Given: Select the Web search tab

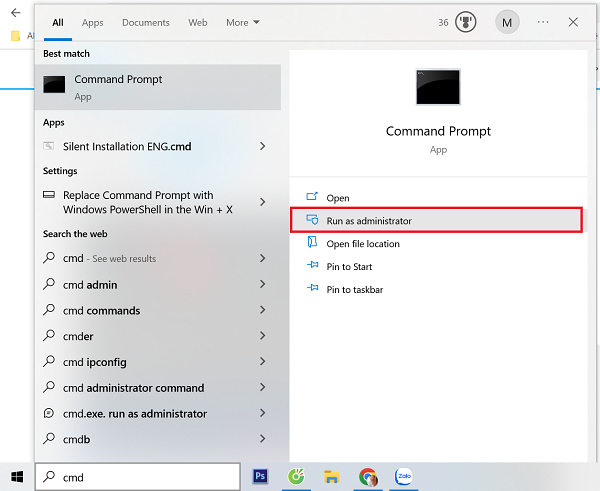Looking at the screenshot, I should pos(198,22).
